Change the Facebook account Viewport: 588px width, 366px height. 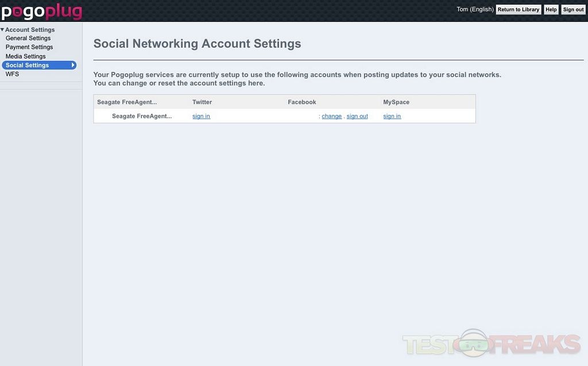pos(331,116)
